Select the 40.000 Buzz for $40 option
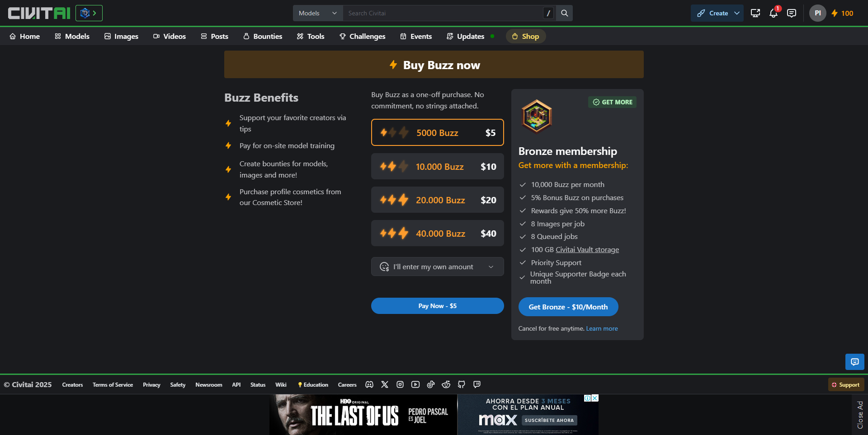Viewport: 868px width, 435px height. 438,233
